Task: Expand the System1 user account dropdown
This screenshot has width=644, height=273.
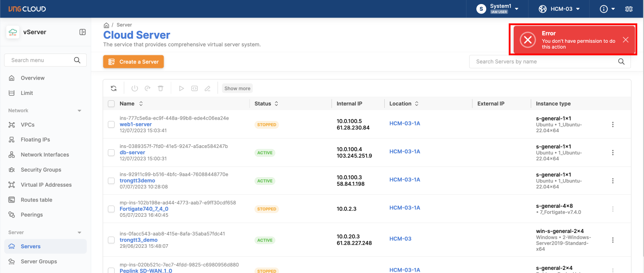Action: pyautogui.click(x=498, y=9)
